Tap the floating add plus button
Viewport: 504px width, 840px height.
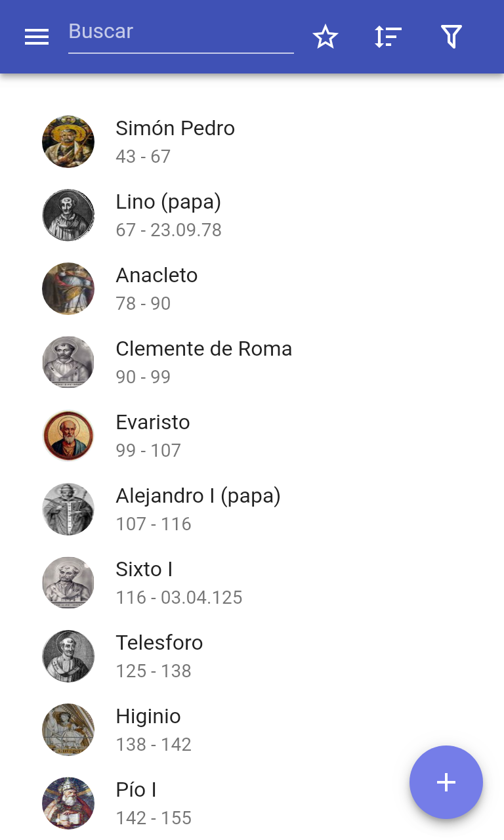tap(446, 782)
